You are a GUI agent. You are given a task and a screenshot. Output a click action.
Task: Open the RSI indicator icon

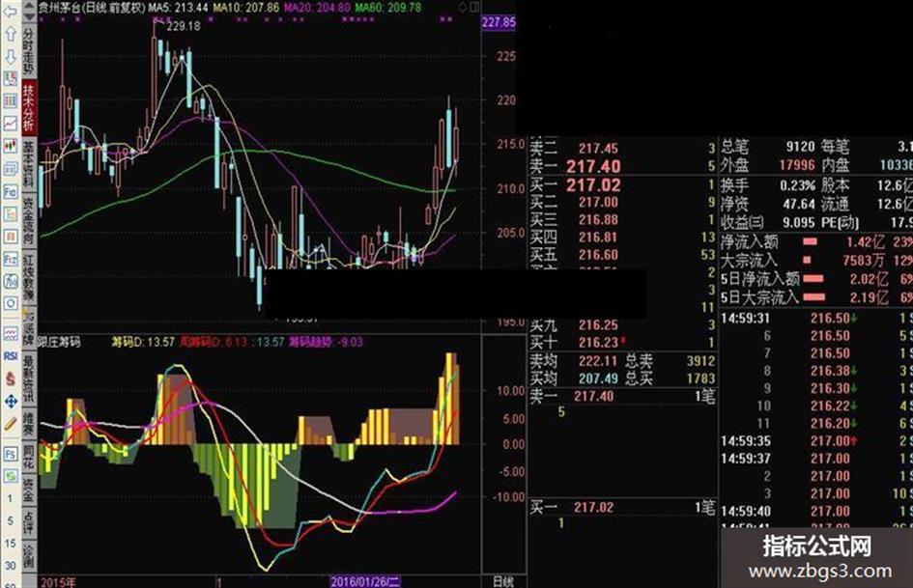point(10,355)
